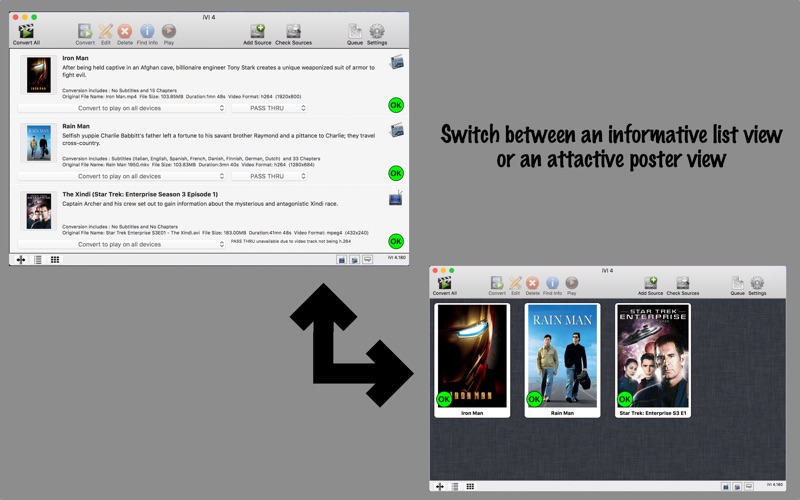The height and width of the screenshot is (500, 800).
Task: Open Iron Man's 'Convert to play on all devices' dropdown
Action: point(121,108)
